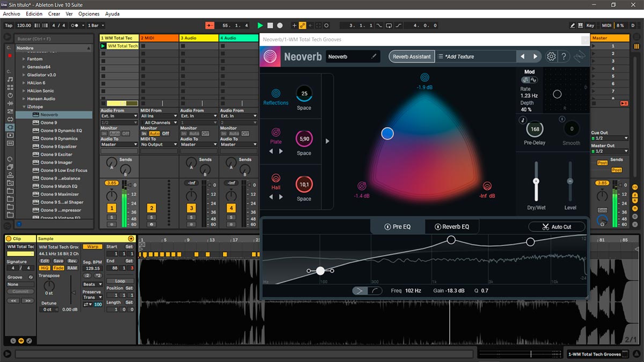Click the blend pad blue puck

point(387,134)
